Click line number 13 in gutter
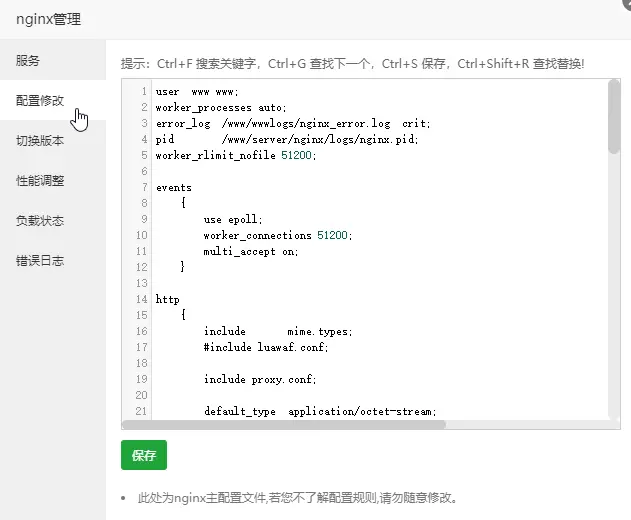 tap(141, 283)
